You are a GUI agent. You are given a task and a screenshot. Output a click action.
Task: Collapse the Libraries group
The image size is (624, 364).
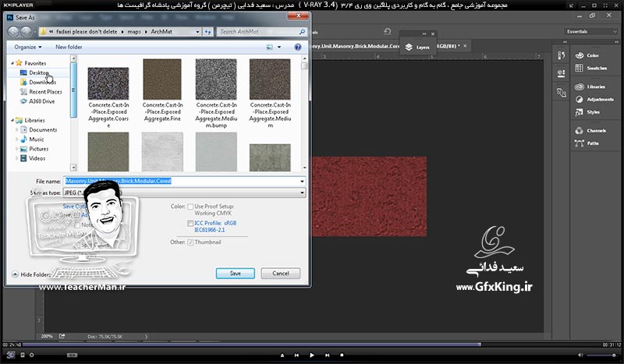point(12,120)
